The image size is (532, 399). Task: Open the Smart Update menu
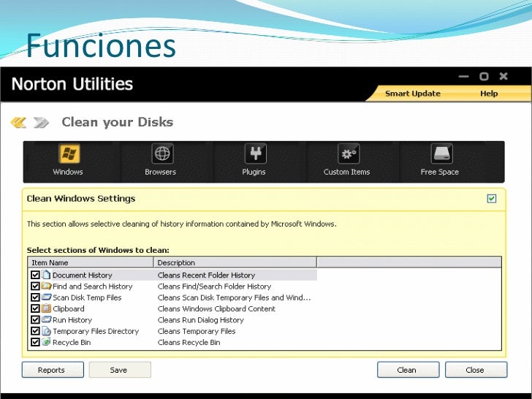click(413, 94)
